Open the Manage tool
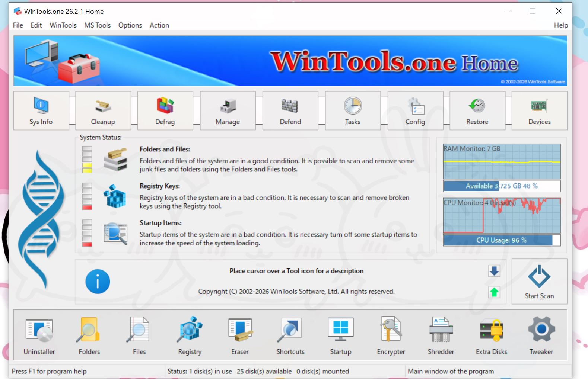588x379 pixels. 228,110
